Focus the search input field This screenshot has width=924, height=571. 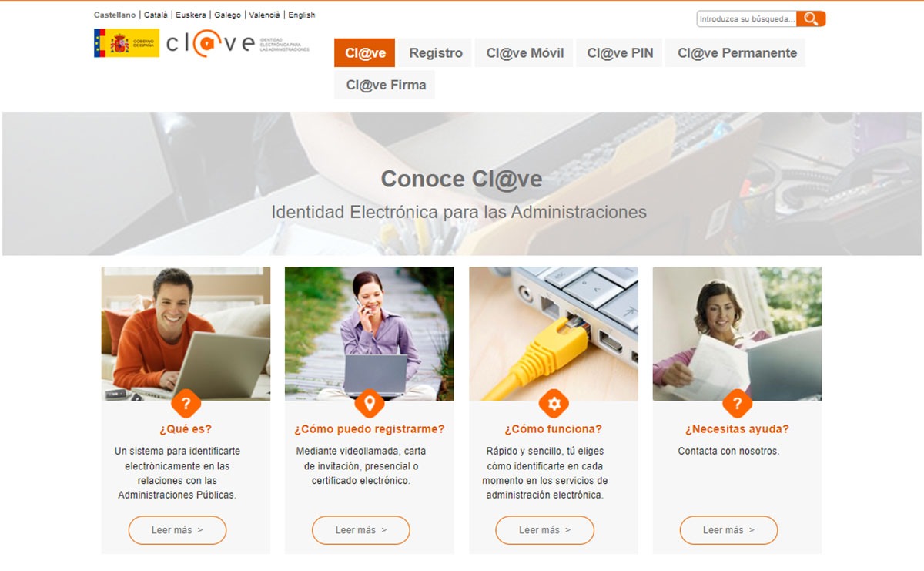(747, 18)
